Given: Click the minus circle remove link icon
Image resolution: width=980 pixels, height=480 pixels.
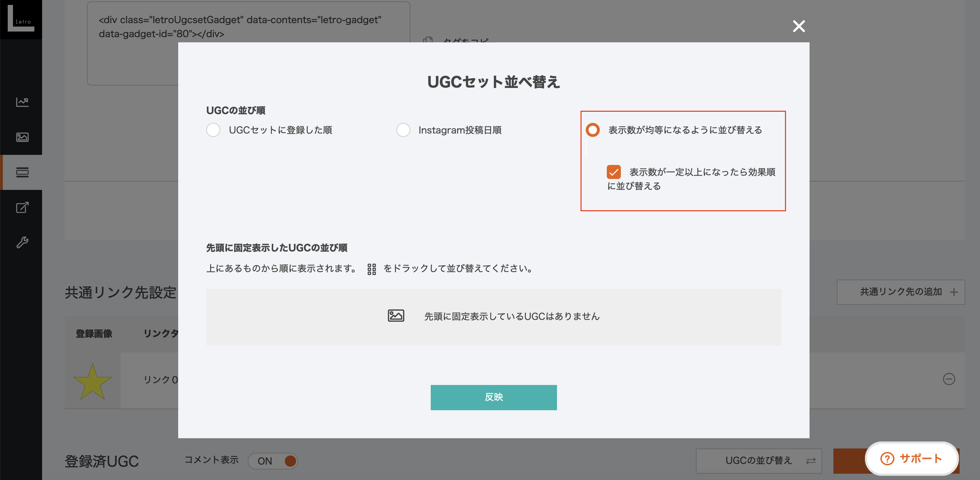Looking at the screenshot, I should [949, 379].
